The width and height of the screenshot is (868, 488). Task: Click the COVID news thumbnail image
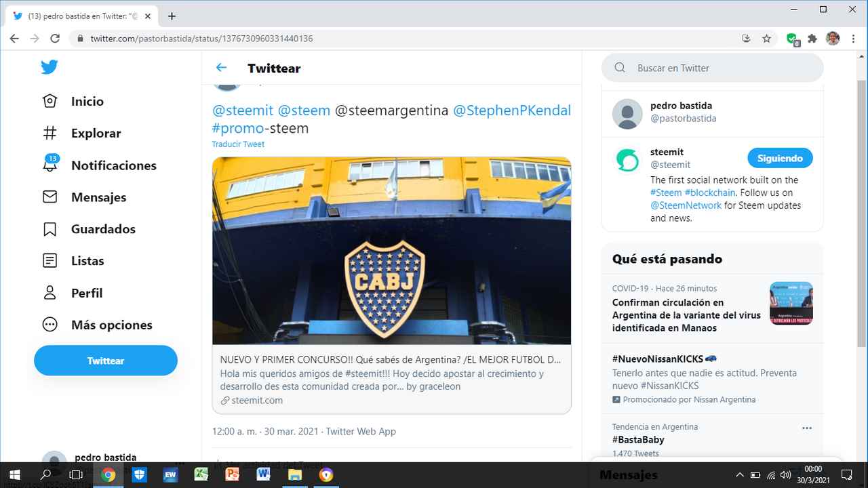[x=791, y=303]
